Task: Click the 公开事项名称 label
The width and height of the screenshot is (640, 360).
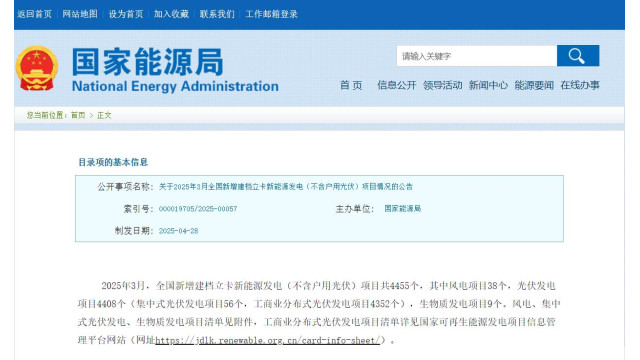Action: (125, 187)
